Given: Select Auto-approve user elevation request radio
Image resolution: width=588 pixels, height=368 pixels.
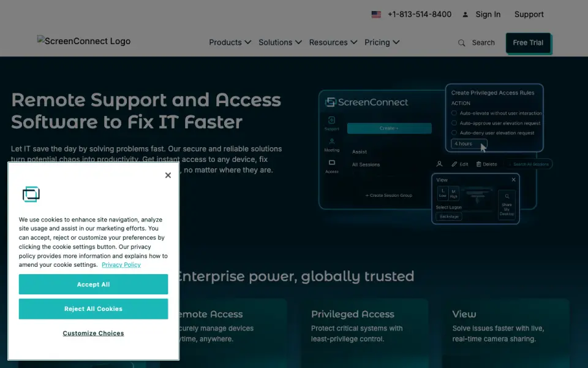Looking at the screenshot, I should point(454,123).
